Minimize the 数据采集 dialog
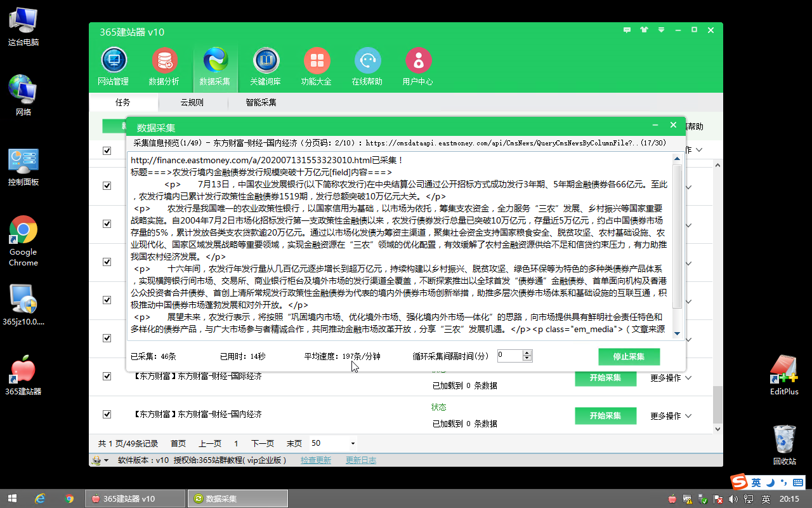 click(656, 125)
